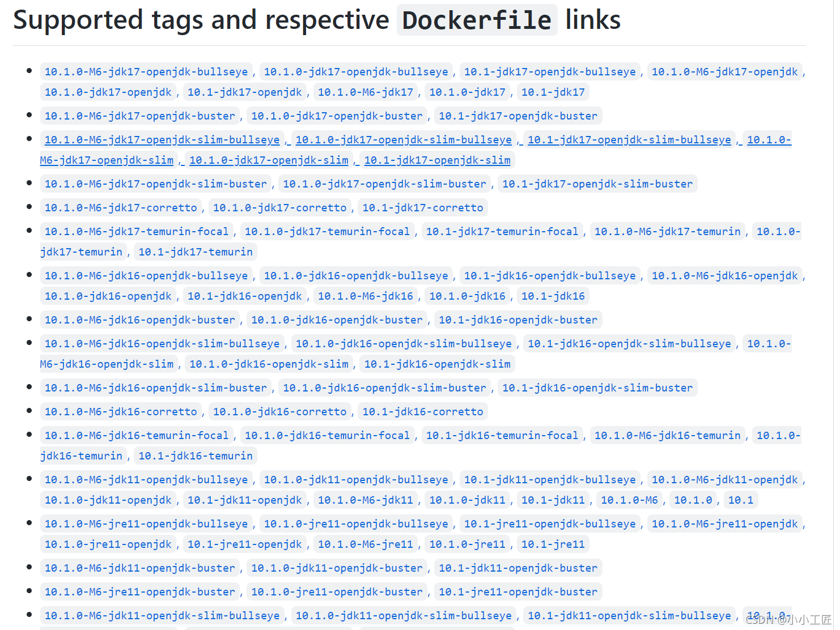Image resolution: width=840 pixels, height=630 pixels.
Task: Select the 10.1.0-jdk16-openjdk-slim link
Action: point(269,364)
